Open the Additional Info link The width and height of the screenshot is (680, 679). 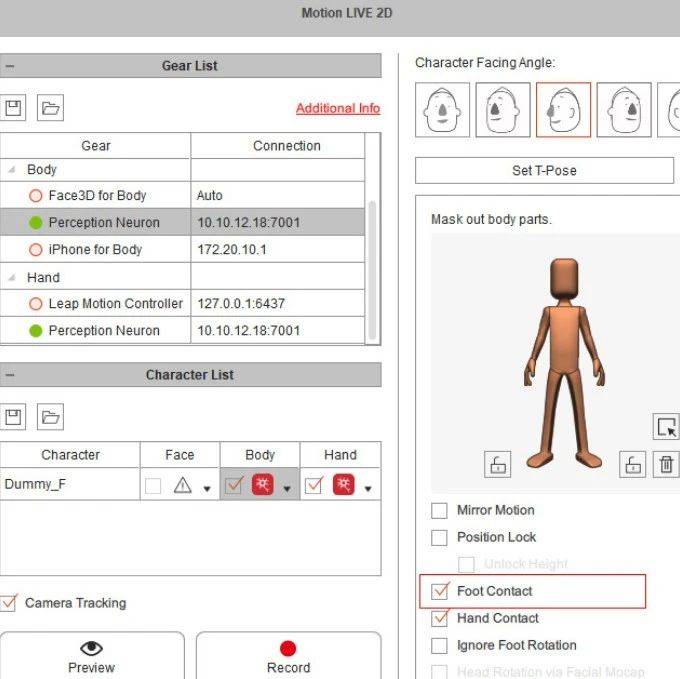pos(337,108)
